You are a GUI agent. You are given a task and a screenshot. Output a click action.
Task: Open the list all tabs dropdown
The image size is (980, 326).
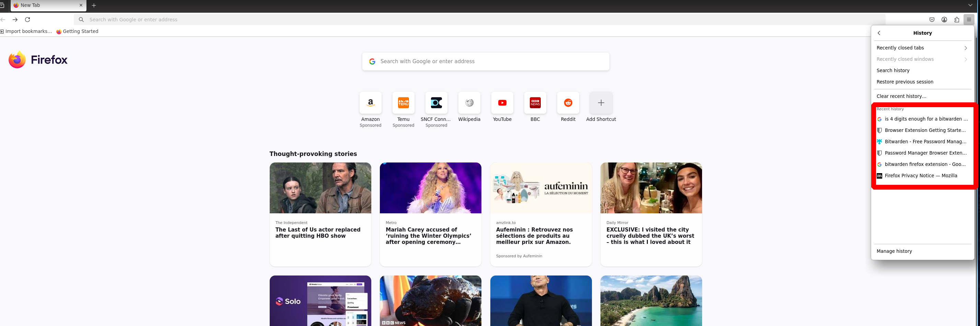click(x=970, y=5)
